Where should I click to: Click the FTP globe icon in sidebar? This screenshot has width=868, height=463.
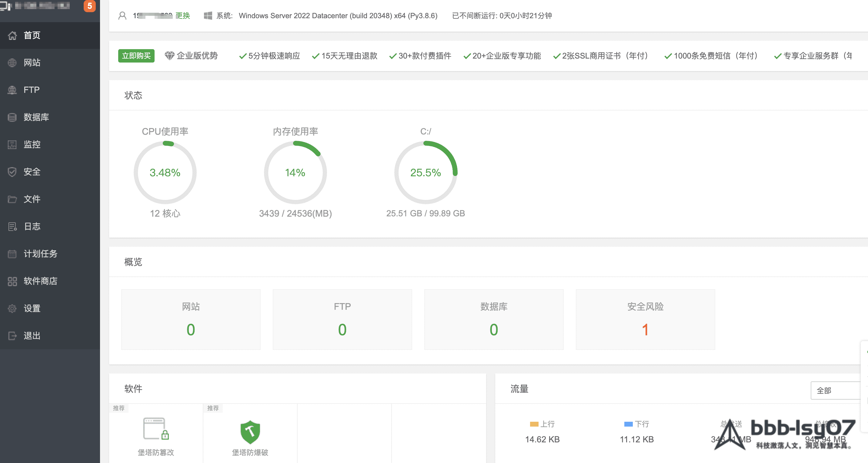(x=12, y=90)
